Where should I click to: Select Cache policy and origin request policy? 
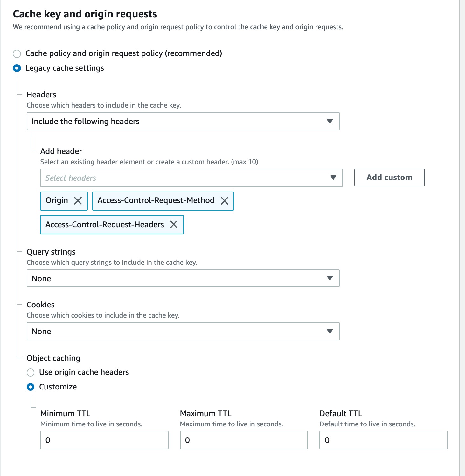pos(17,53)
